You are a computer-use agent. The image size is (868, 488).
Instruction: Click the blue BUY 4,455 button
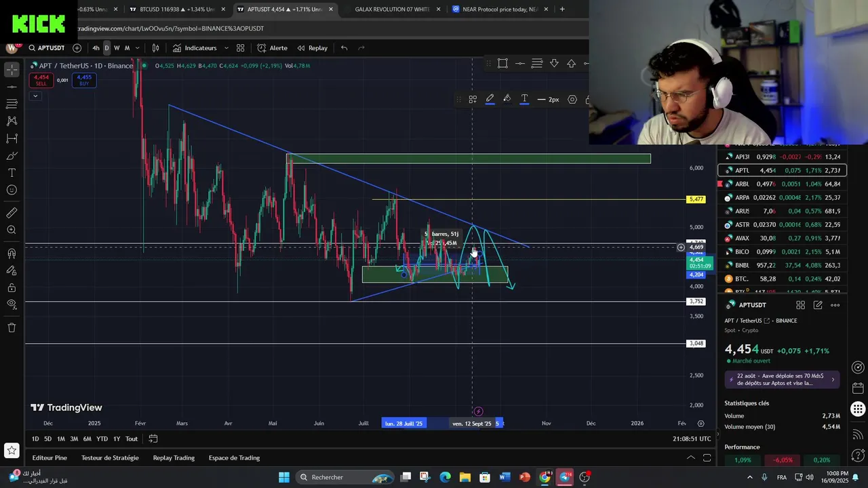tap(84, 80)
